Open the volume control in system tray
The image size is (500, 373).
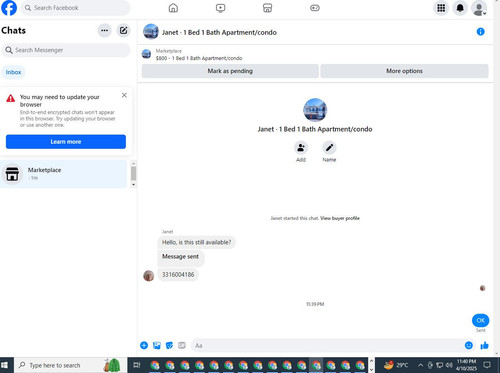449,365
